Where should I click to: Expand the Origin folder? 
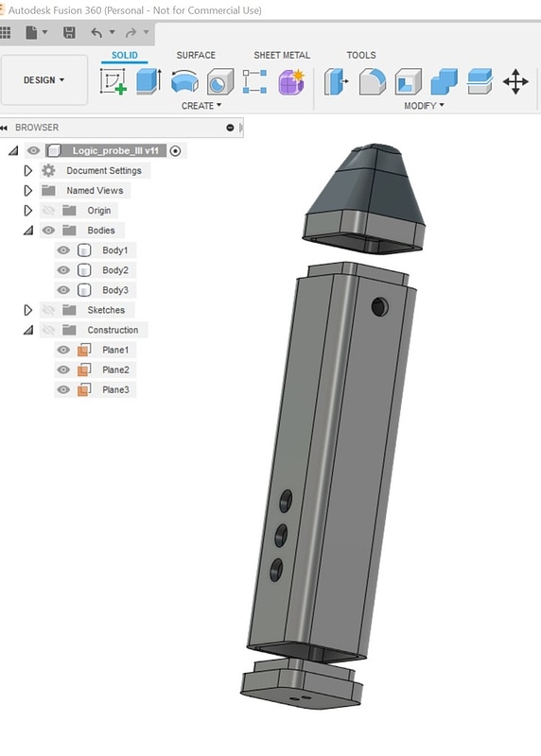(x=28, y=211)
